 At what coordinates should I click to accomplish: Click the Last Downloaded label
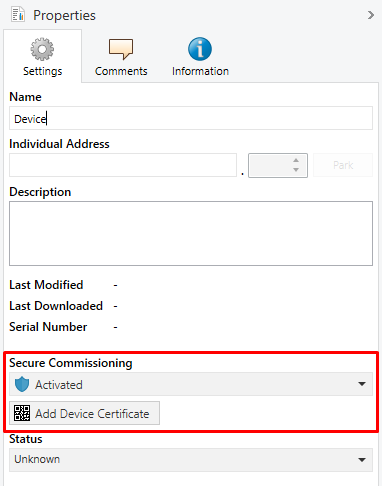[56, 306]
